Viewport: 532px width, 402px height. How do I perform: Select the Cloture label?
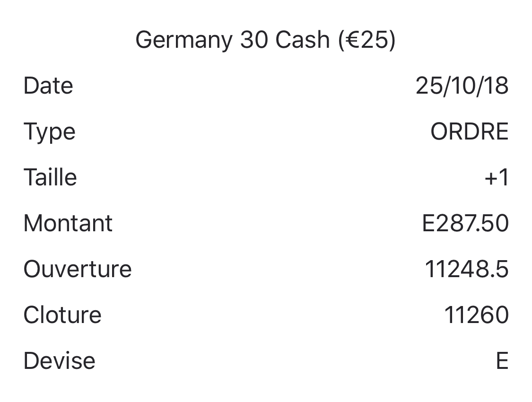[x=62, y=315]
